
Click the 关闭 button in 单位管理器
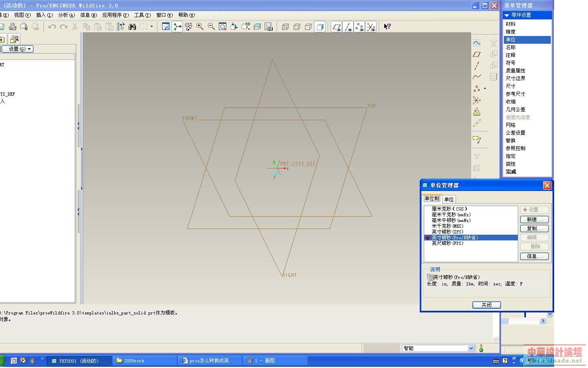486,305
